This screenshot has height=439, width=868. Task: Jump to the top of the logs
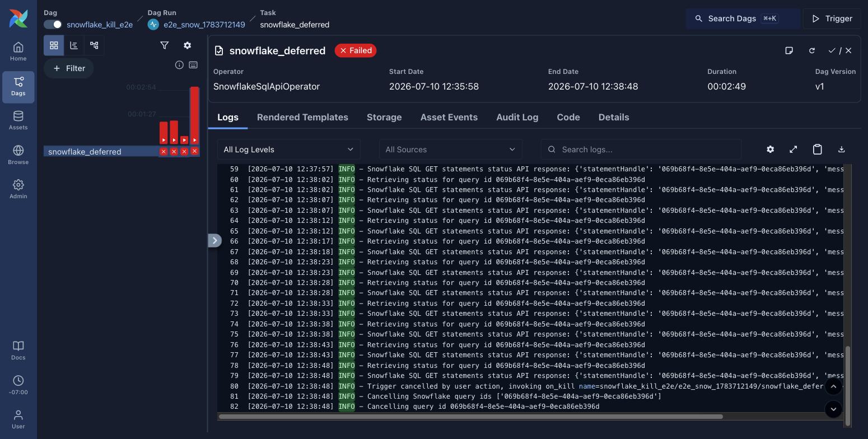coord(833,386)
